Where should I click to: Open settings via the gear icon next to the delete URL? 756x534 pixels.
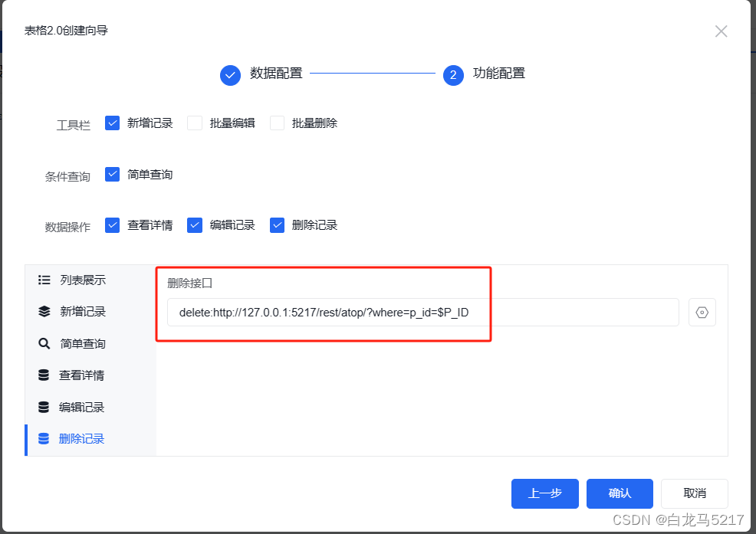(x=702, y=312)
